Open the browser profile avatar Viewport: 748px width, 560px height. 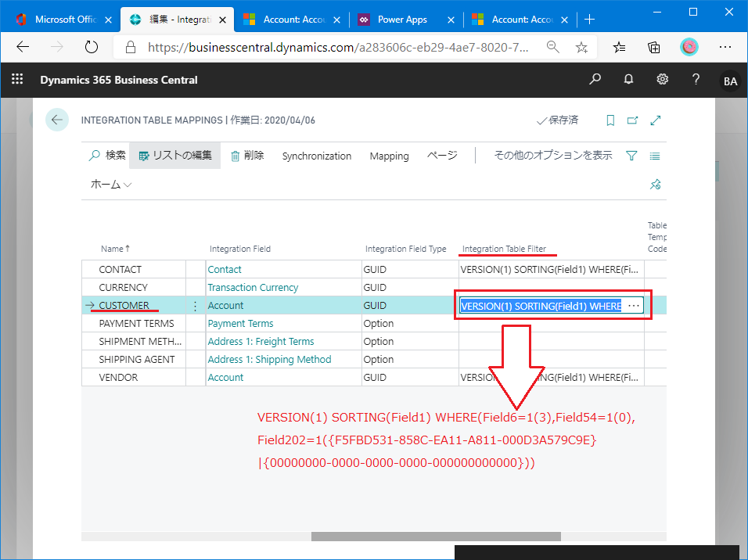[x=689, y=47]
